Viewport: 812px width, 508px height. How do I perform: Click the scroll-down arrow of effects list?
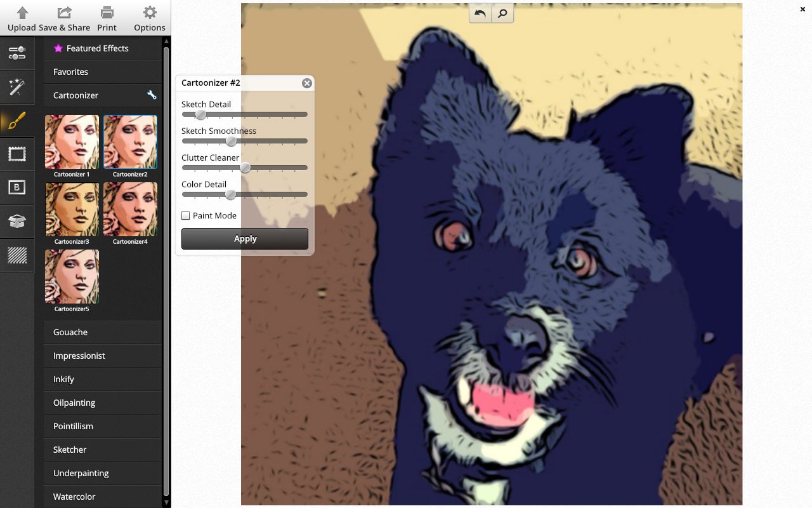pyautogui.click(x=166, y=502)
